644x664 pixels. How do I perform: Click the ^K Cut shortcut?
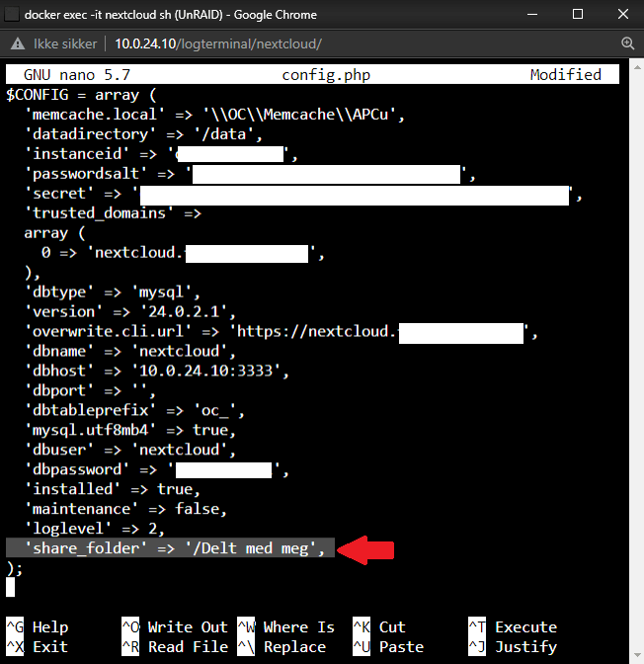[379, 627]
